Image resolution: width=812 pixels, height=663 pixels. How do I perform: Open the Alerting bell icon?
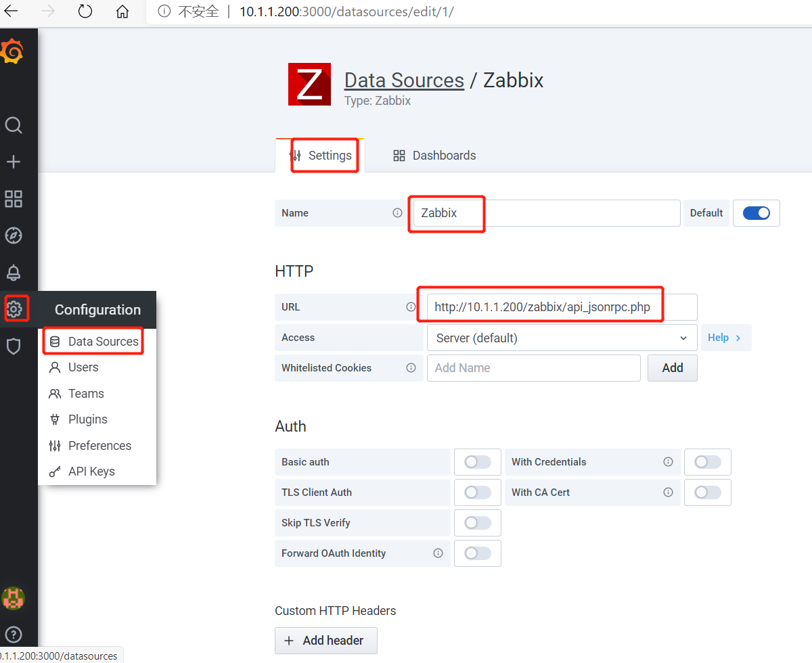pyautogui.click(x=14, y=273)
